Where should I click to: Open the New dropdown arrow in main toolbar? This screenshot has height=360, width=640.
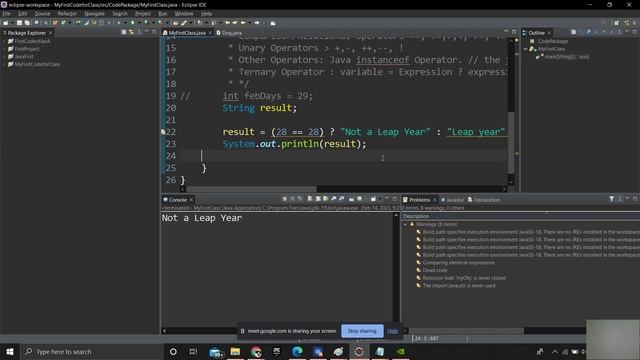[11, 23]
